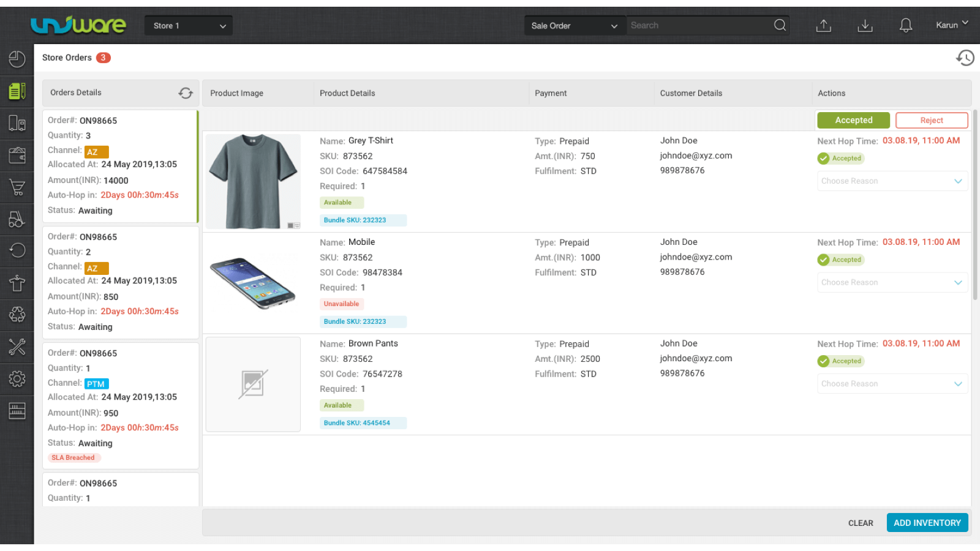Open settings via the gear icon
The height and width of the screenshot is (551, 980).
click(17, 379)
